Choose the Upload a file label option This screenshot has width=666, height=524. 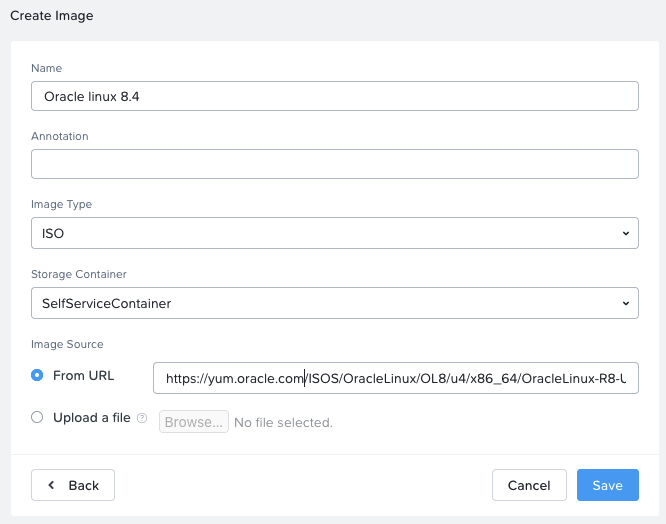(x=92, y=418)
